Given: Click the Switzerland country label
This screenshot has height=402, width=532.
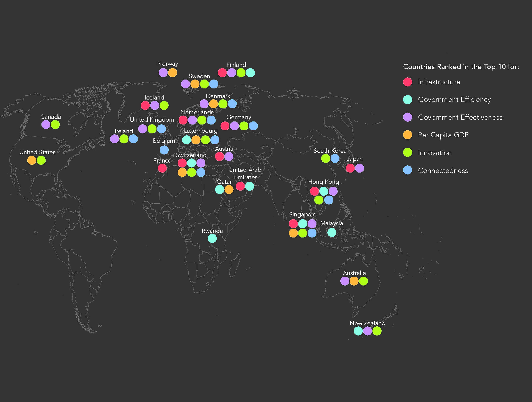Looking at the screenshot, I should point(191,155).
